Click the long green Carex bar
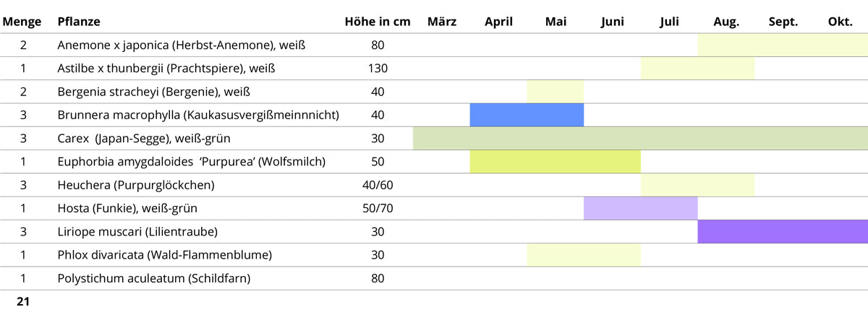The width and height of the screenshot is (868, 320). coord(640,138)
